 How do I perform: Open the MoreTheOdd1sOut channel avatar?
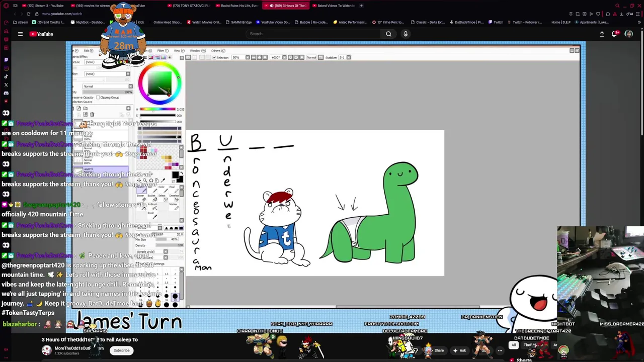pos(46,350)
